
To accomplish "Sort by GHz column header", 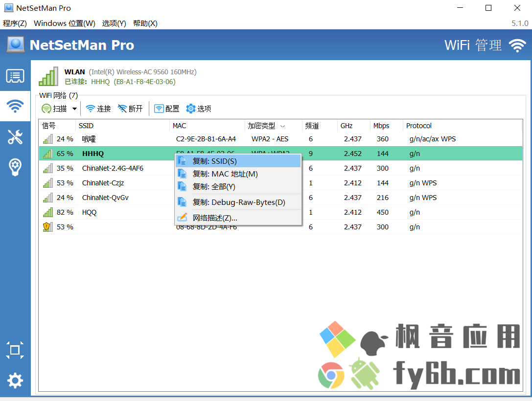I will [x=354, y=126].
